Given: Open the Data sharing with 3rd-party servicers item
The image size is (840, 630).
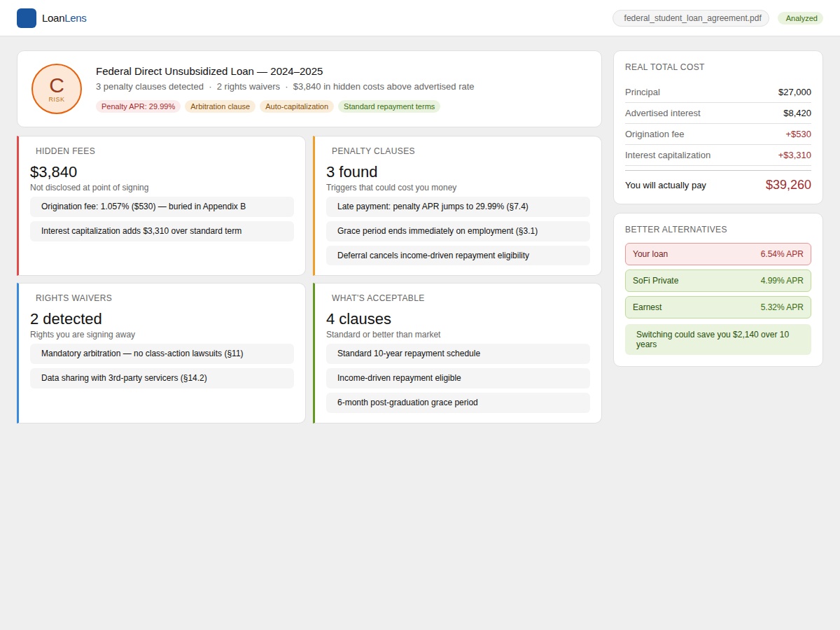Looking at the screenshot, I should pyautogui.click(x=162, y=378).
